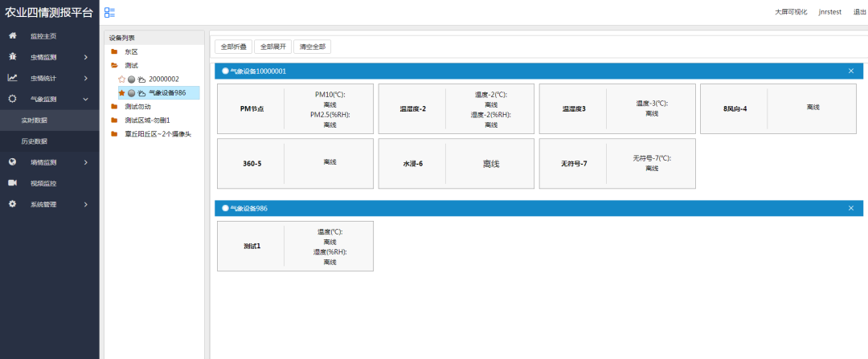Unfavorite 气象设备986 via the filled star

[x=122, y=93]
